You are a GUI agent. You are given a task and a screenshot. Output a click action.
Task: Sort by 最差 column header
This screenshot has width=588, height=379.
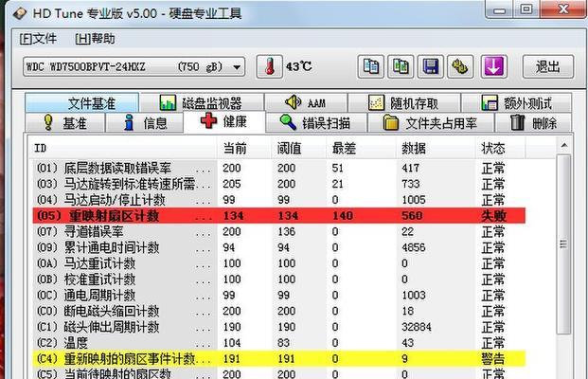click(x=361, y=148)
